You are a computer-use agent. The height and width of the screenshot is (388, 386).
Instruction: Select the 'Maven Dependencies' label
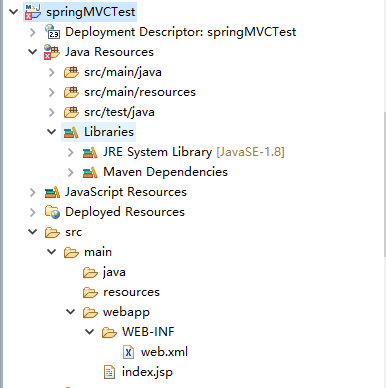tap(165, 172)
